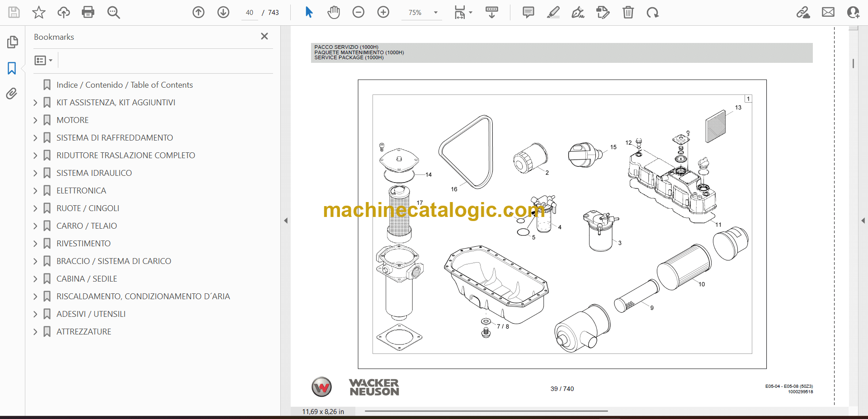Open Table of Contents bookmark
Image resolution: width=868 pixels, height=419 pixels.
124,85
